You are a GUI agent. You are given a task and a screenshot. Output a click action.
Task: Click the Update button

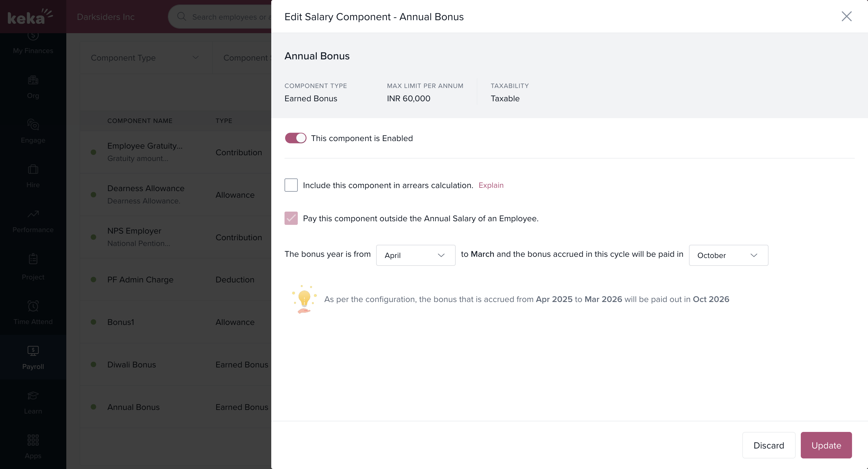click(x=826, y=445)
